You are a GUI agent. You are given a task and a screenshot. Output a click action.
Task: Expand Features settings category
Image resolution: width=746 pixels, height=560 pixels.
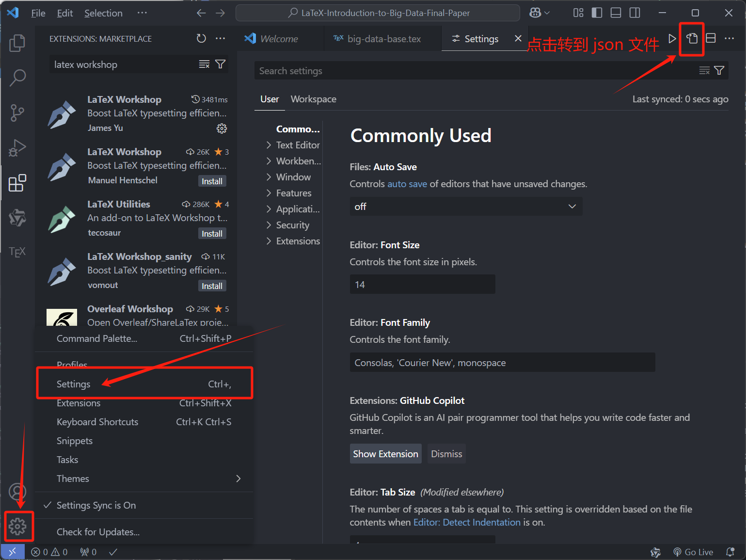[x=289, y=193]
